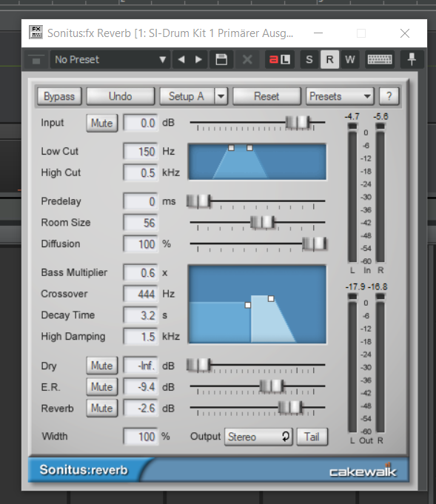Click the Undo button
Screen dimensions: 436x504
[x=120, y=96]
